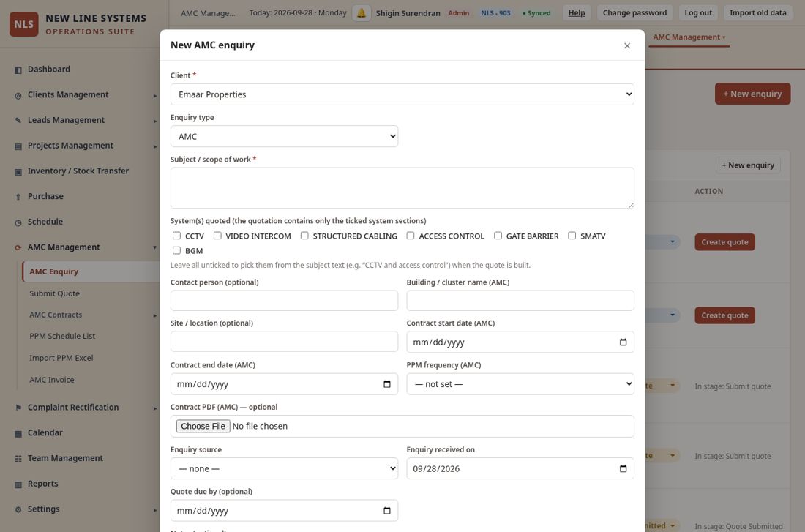Image resolution: width=805 pixels, height=532 pixels.
Task: Click the Schedule clock icon
Action: point(18,222)
